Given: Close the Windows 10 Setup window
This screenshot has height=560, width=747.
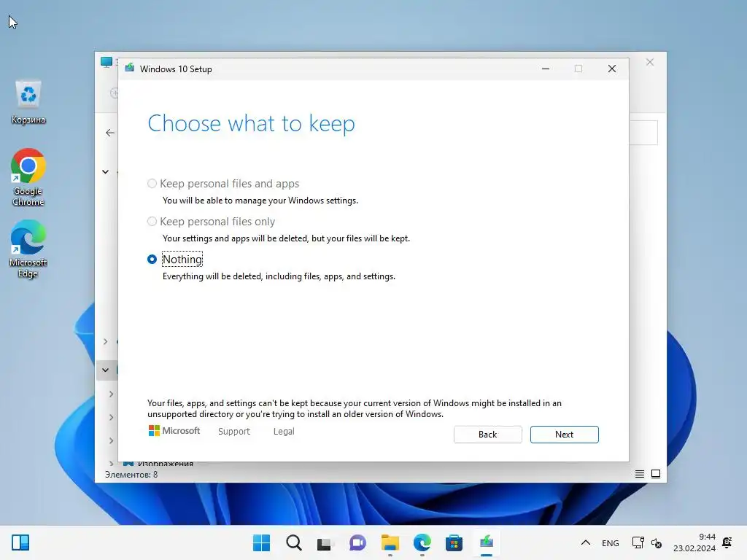Looking at the screenshot, I should coord(612,69).
